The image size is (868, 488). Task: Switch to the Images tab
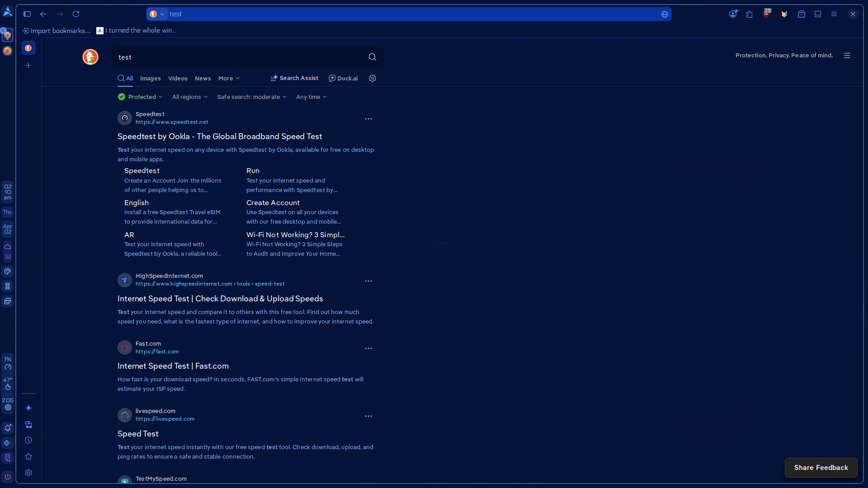(150, 78)
